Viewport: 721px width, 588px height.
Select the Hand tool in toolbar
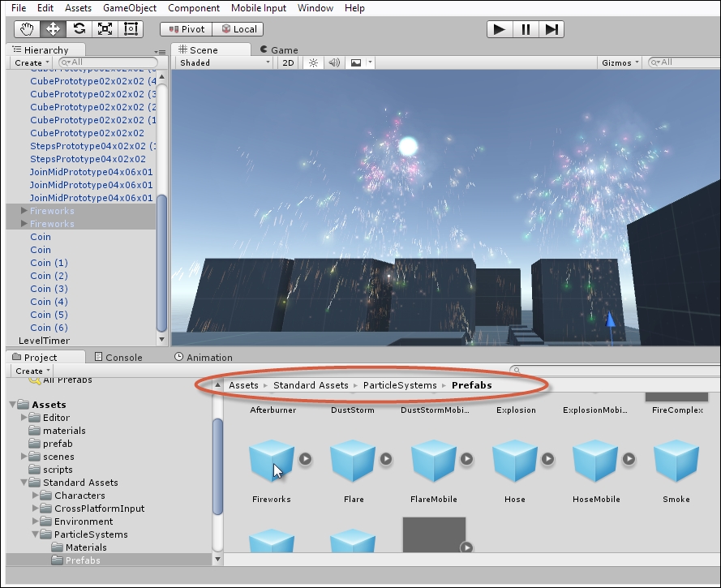[27, 28]
